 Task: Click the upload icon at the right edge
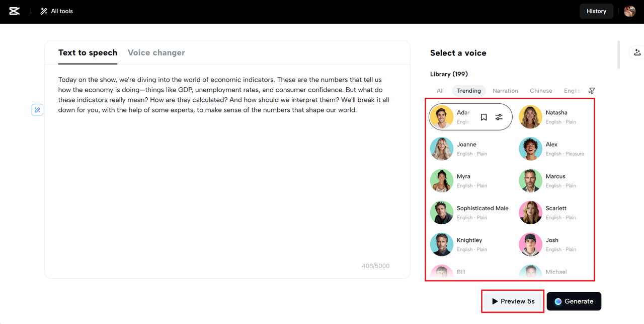click(637, 52)
